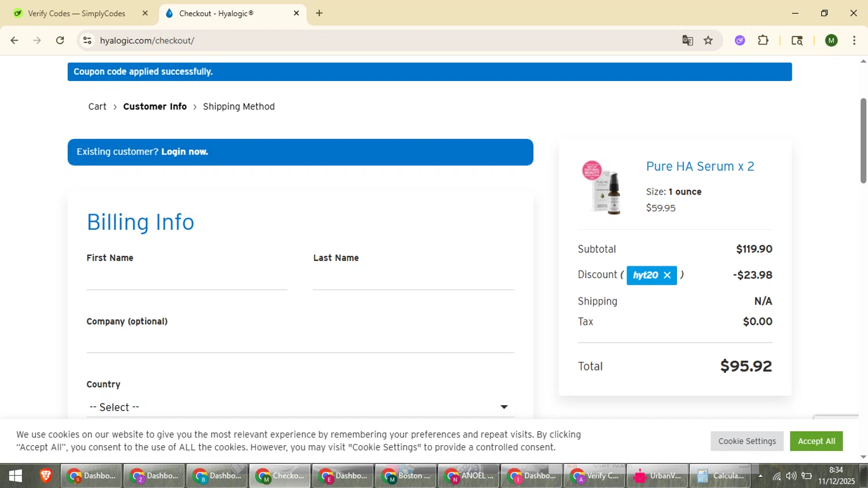Focus the Company (optional) field
The height and width of the screenshot is (488, 868).
point(300,342)
